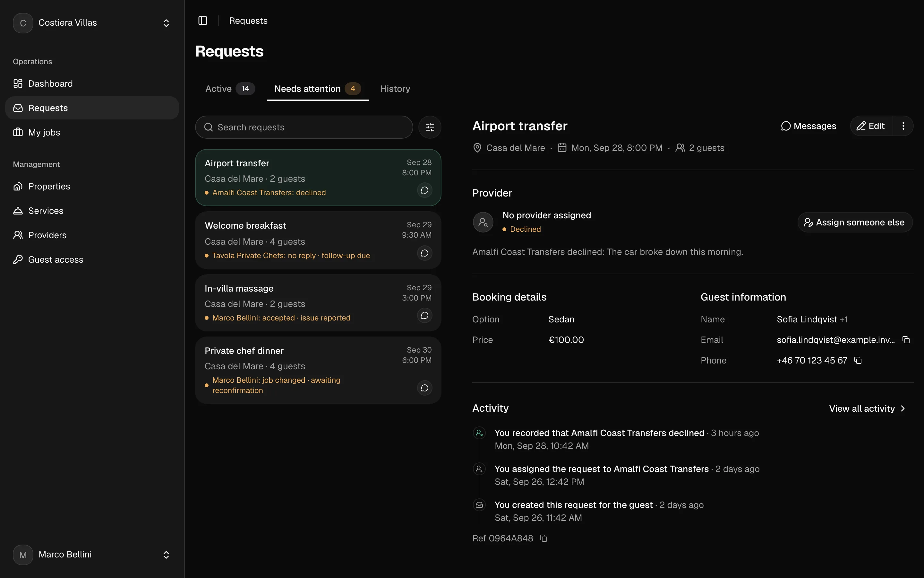This screenshot has height=578, width=924.
Task: Copy the guest phone number
Action: [x=858, y=361]
